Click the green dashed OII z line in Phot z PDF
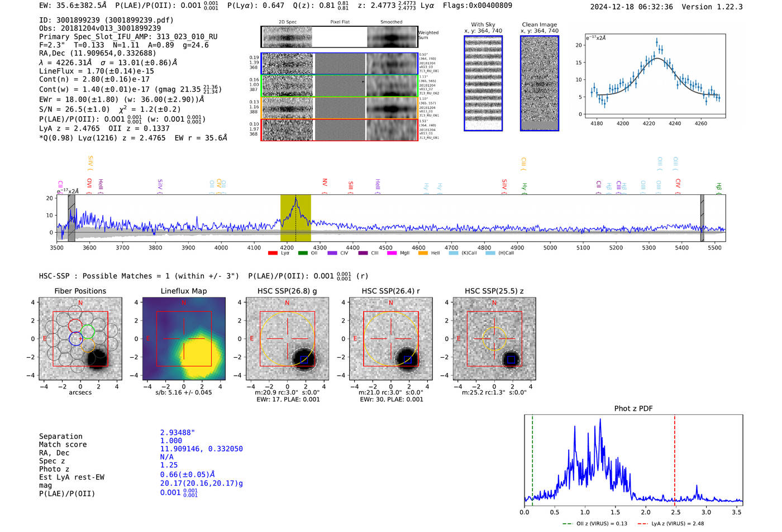The image size is (782, 532). 532,459
